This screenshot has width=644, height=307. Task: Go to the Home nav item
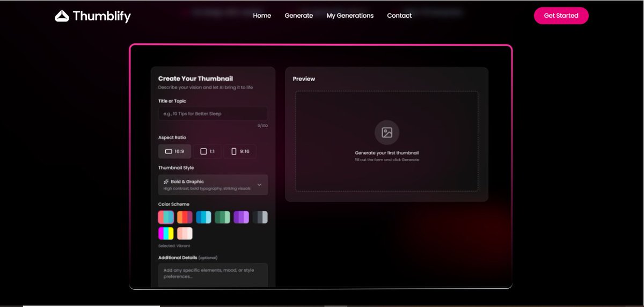(x=262, y=16)
